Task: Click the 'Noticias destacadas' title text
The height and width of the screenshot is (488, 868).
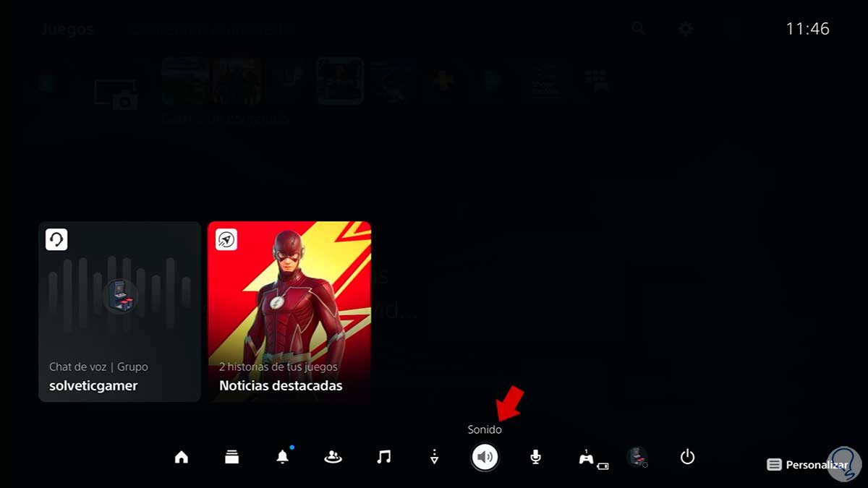Action: (281, 385)
